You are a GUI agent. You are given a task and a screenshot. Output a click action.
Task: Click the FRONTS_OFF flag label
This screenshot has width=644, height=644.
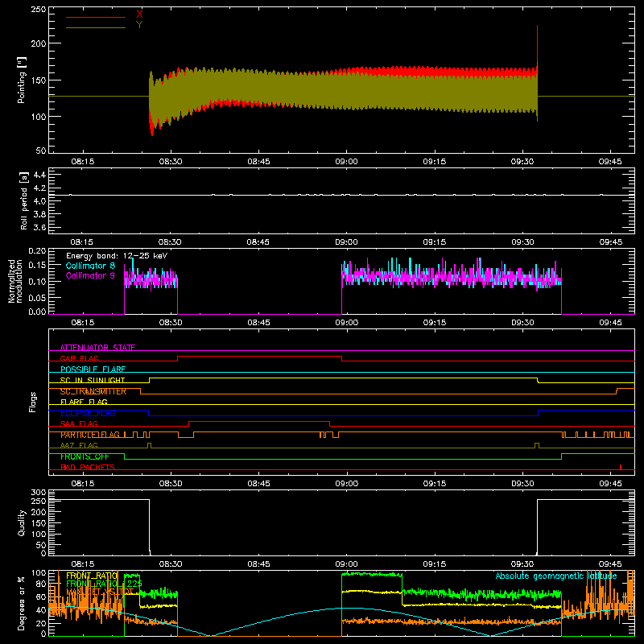point(85,456)
